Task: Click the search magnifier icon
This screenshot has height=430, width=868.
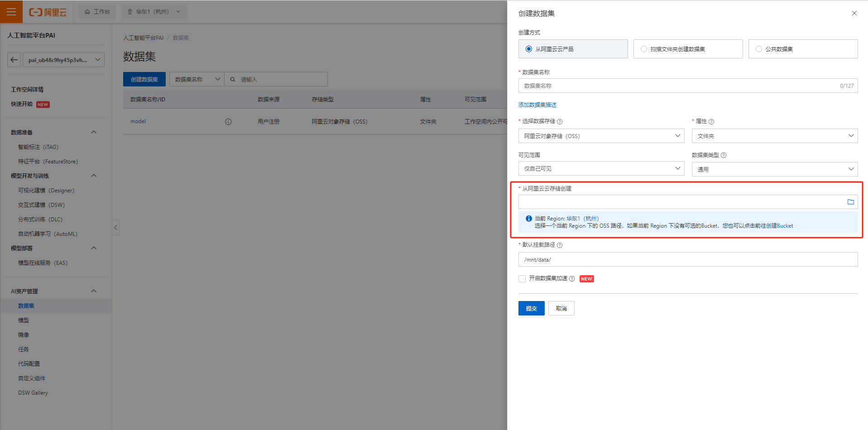Action: (x=233, y=80)
